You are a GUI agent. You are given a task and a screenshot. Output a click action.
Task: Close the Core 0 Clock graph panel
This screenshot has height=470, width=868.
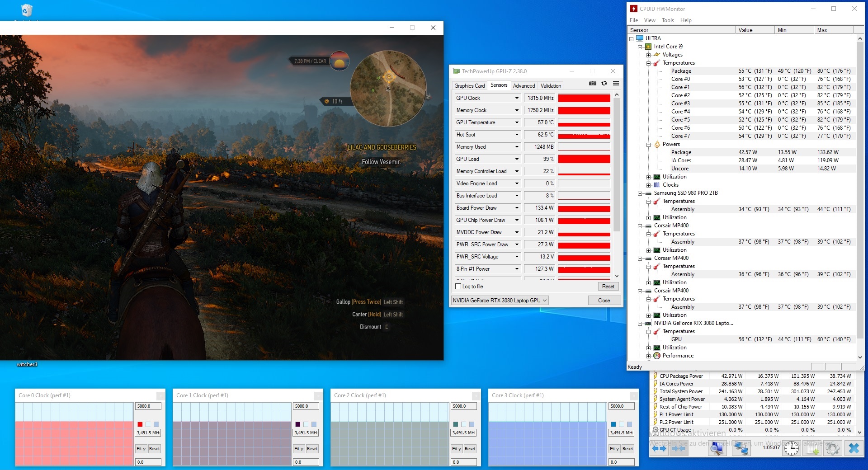coord(160,395)
